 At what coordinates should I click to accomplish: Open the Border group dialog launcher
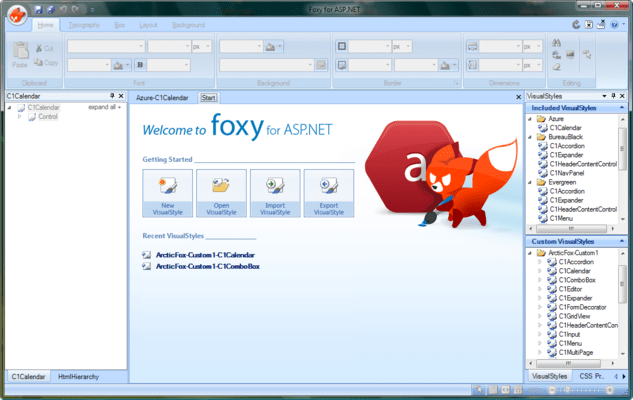coord(456,83)
